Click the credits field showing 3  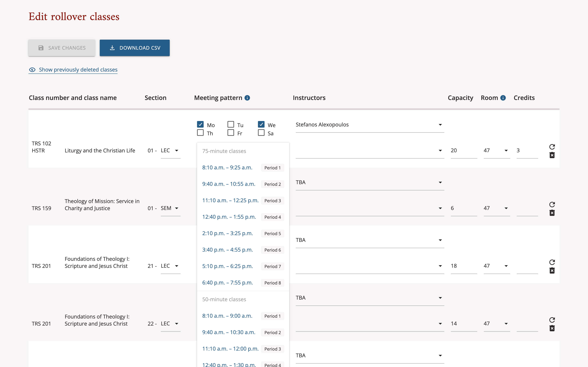[527, 151]
